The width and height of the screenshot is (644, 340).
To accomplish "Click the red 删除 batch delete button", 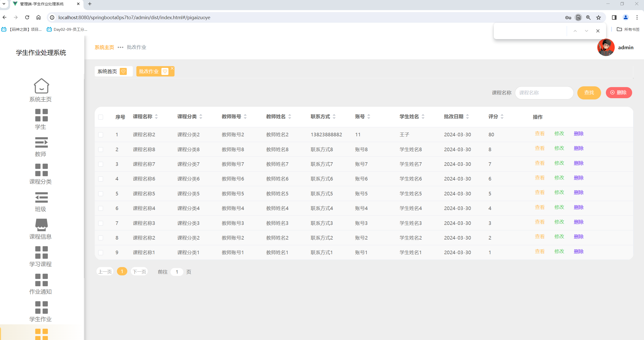I will pyautogui.click(x=619, y=93).
